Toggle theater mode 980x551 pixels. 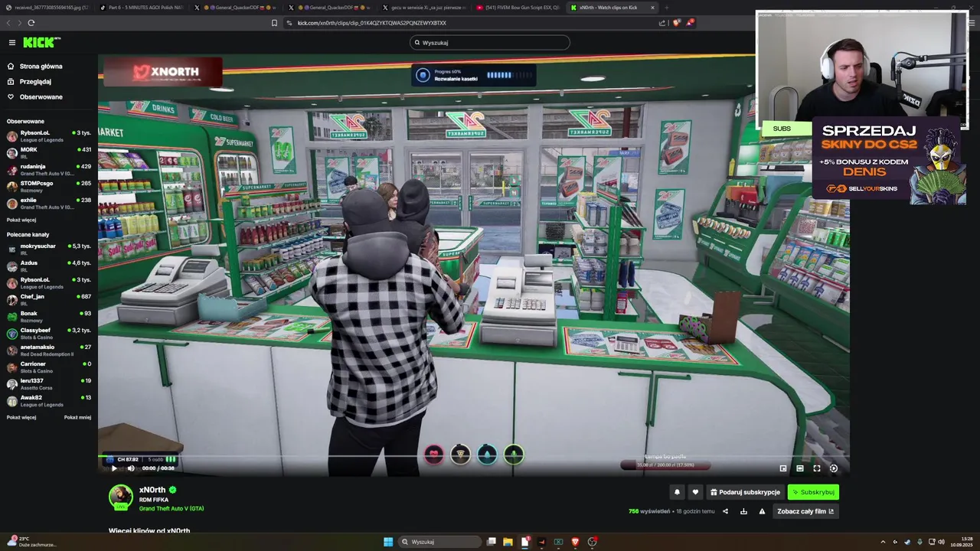(x=800, y=468)
